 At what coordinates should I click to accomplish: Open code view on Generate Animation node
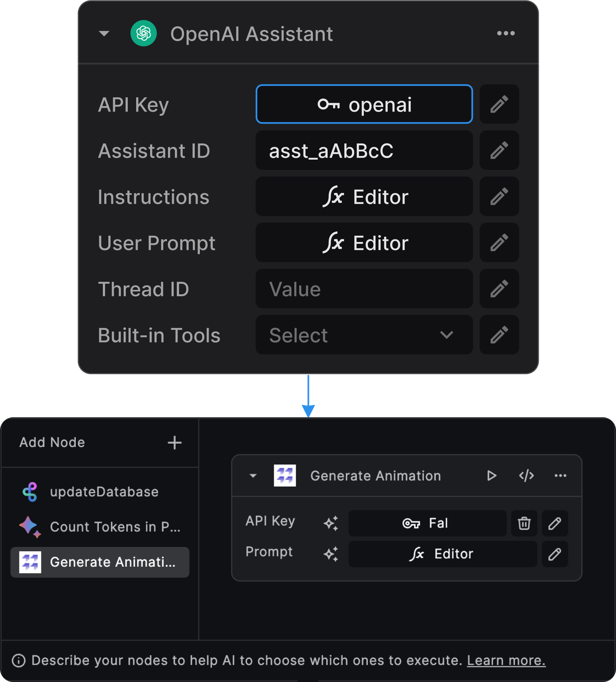click(526, 476)
